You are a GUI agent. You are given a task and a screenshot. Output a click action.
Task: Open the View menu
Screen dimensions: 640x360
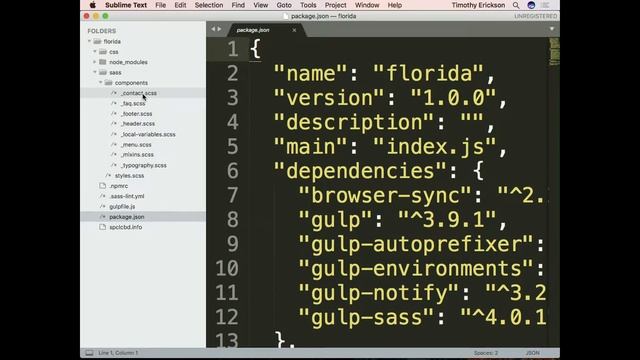point(260,5)
